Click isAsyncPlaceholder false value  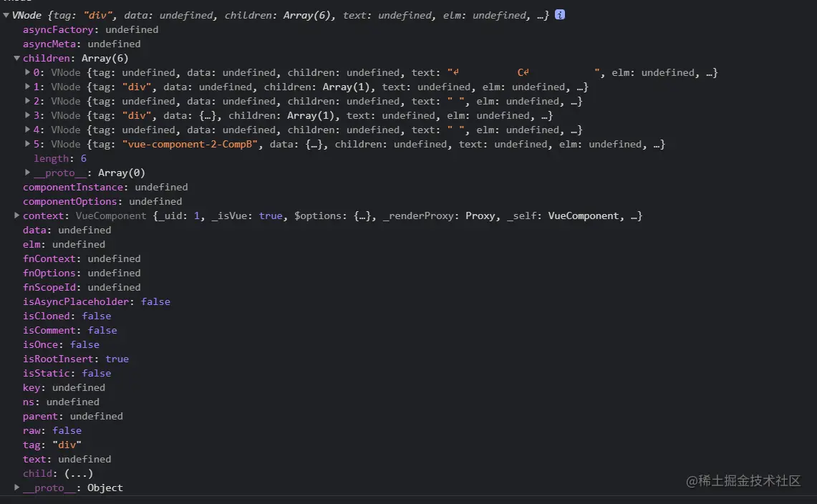pyautogui.click(x=155, y=301)
